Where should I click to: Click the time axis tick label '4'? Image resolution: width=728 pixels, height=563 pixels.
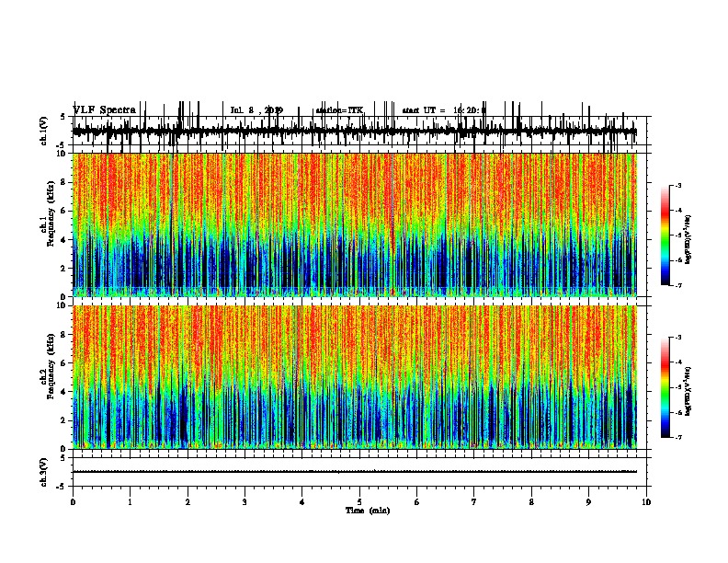302,502
